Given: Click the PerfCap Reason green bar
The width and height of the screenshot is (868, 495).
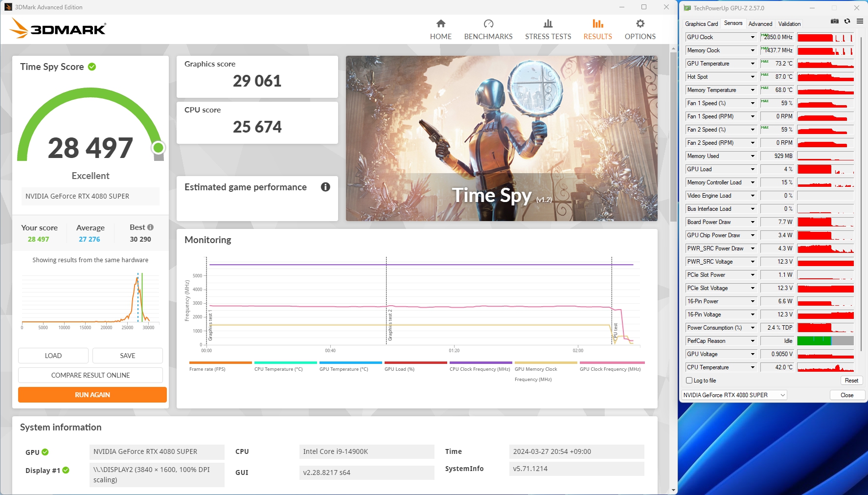Looking at the screenshot, I should click(814, 341).
